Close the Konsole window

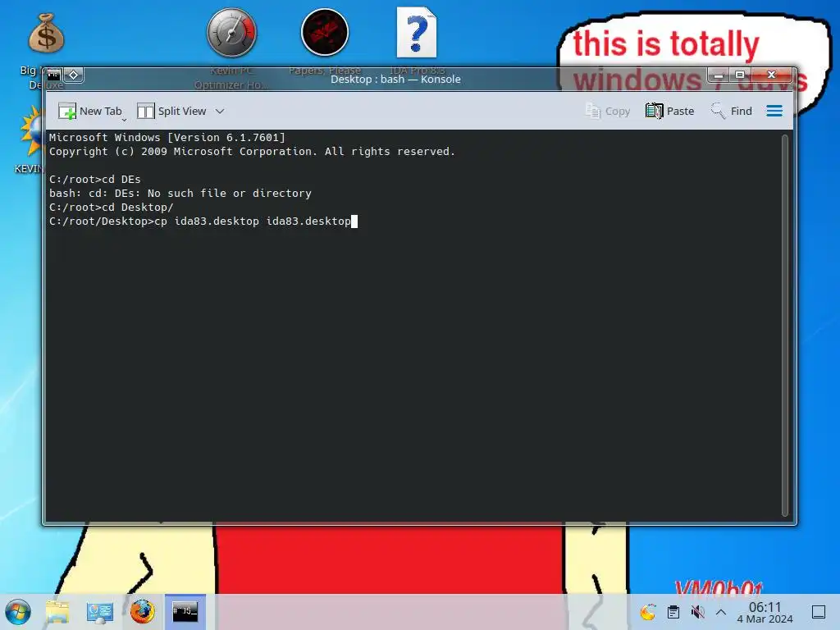click(x=771, y=75)
